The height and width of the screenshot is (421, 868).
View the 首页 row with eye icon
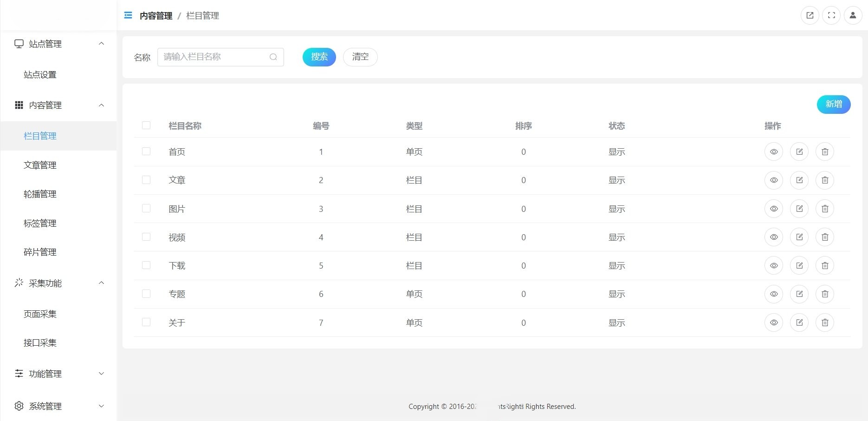point(774,151)
